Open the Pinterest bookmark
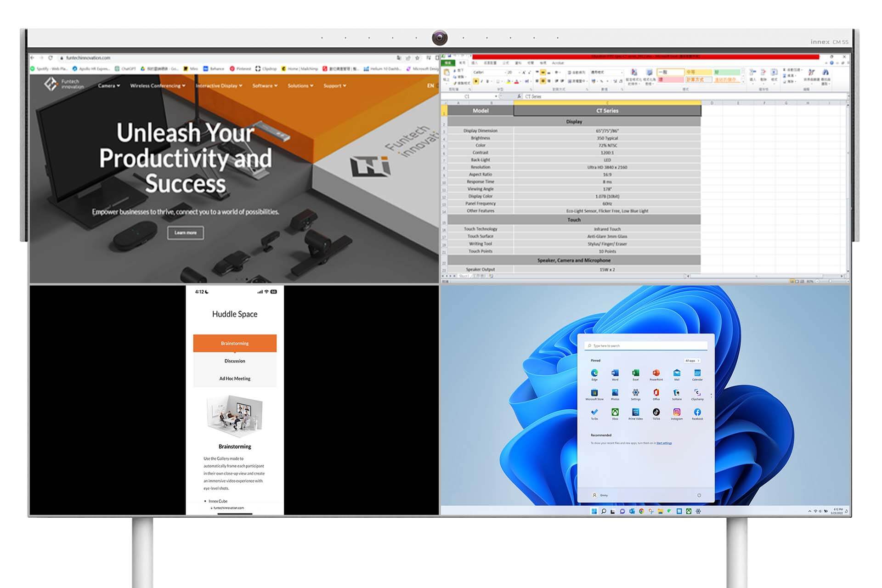This screenshot has height=588, width=882. 242,69
